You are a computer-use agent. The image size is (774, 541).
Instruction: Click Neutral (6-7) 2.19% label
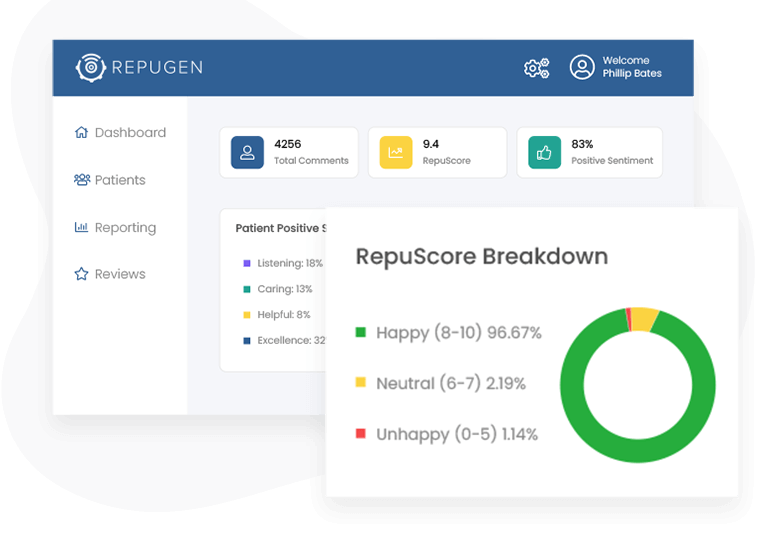tap(451, 383)
